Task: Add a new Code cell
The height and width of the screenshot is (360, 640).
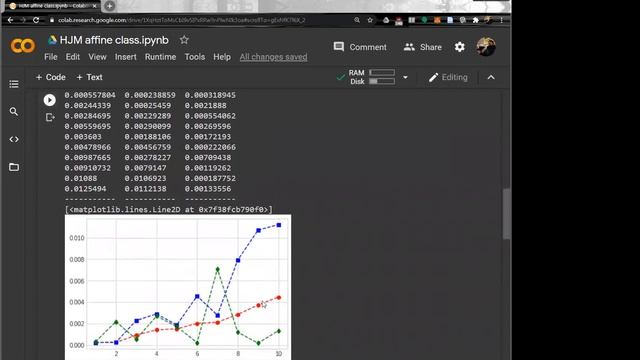Action: (x=51, y=77)
